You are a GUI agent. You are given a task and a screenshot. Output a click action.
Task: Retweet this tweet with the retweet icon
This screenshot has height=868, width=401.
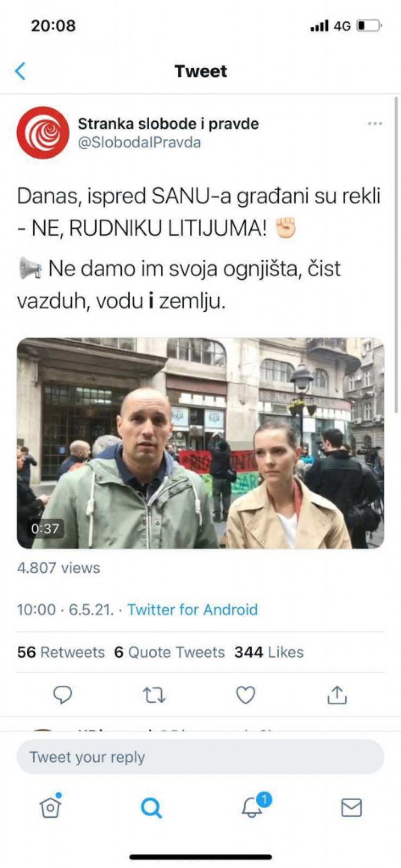pyautogui.click(x=154, y=695)
